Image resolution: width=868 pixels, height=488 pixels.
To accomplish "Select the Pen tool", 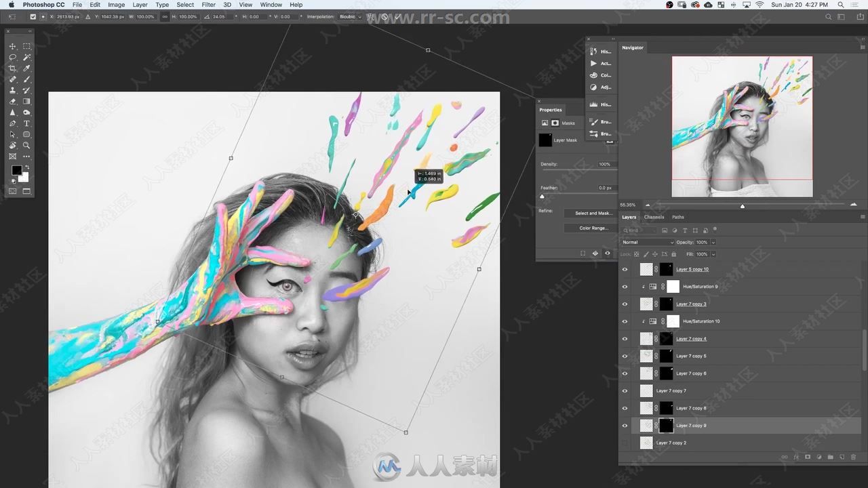I will click(x=12, y=123).
